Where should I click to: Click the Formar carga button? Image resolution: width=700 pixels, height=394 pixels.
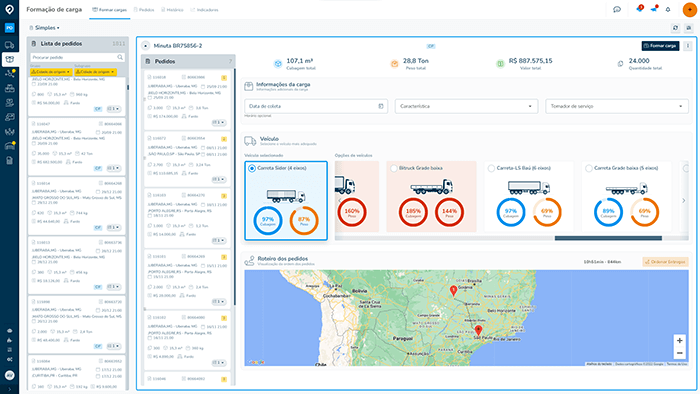(x=660, y=46)
